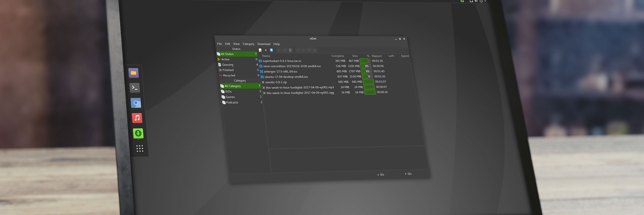
Task: Click the Pause toolbar button
Action: [x=285, y=50]
